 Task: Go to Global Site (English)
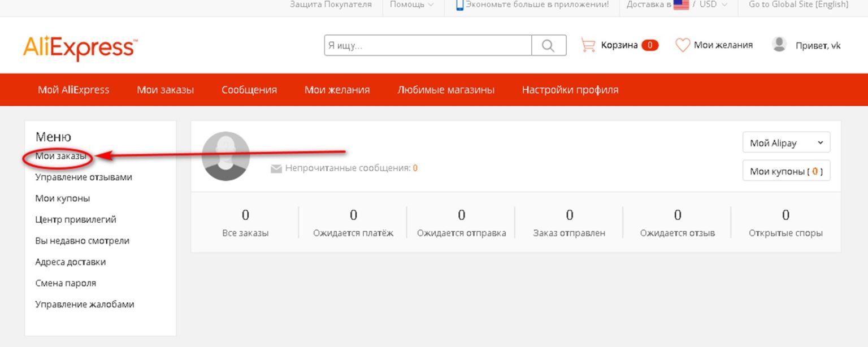click(798, 5)
